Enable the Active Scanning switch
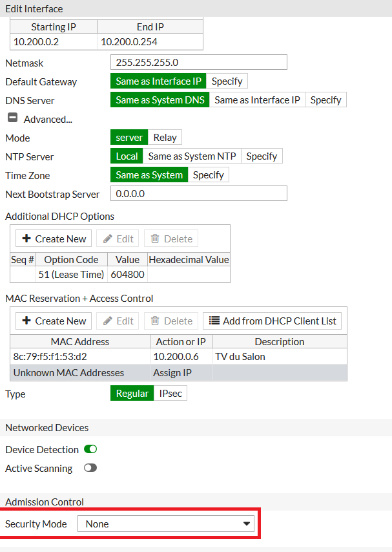Screen dimensions: 392x552 pyautogui.click(x=90, y=468)
